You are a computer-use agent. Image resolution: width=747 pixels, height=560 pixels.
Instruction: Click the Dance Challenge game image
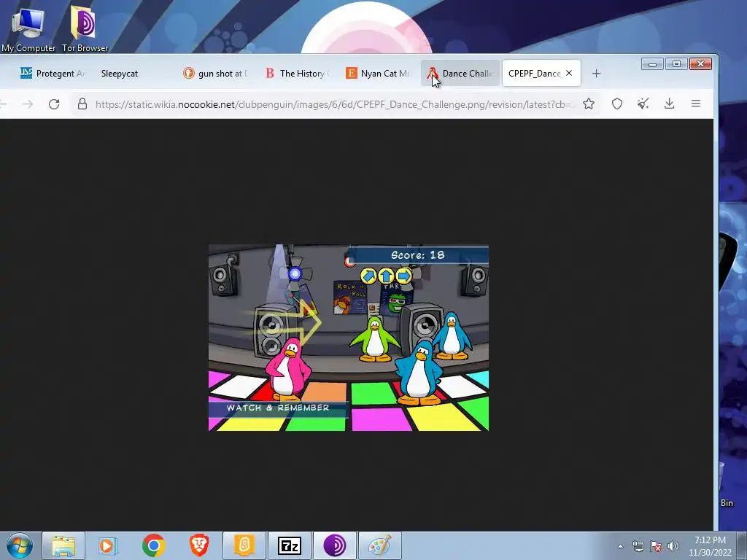click(348, 338)
